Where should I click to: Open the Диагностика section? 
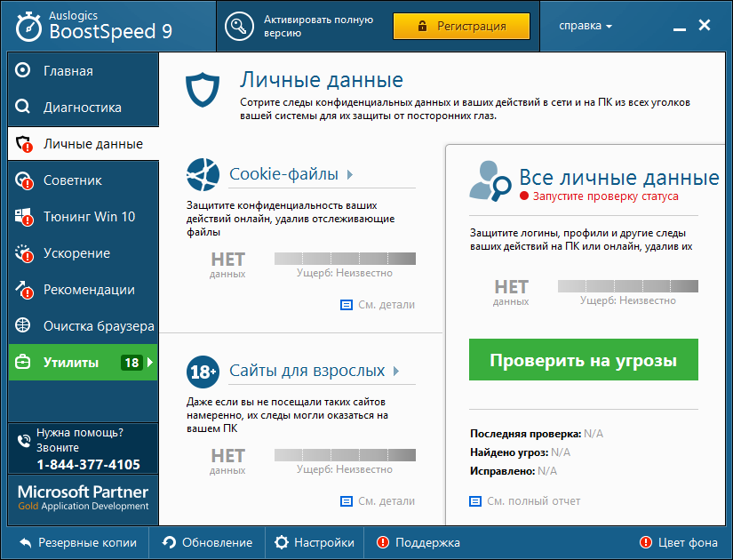click(84, 108)
